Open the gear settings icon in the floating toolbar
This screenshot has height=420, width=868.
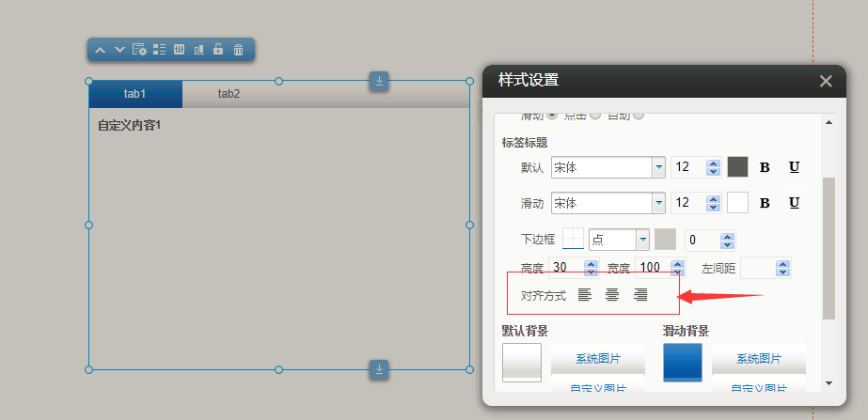point(139,50)
